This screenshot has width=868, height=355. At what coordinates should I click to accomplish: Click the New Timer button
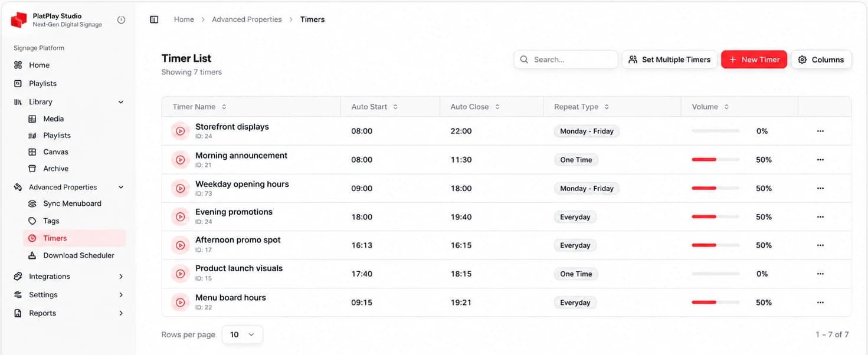754,60
